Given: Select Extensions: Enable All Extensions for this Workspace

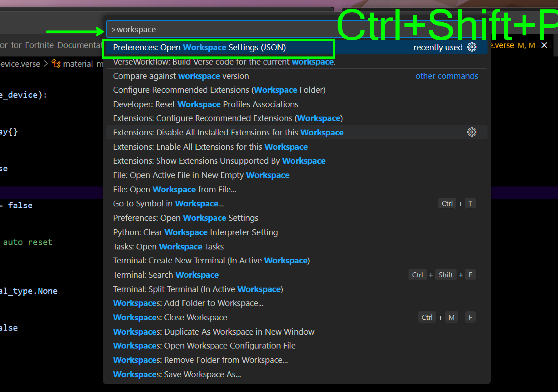Looking at the screenshot, I should point(210,147).
